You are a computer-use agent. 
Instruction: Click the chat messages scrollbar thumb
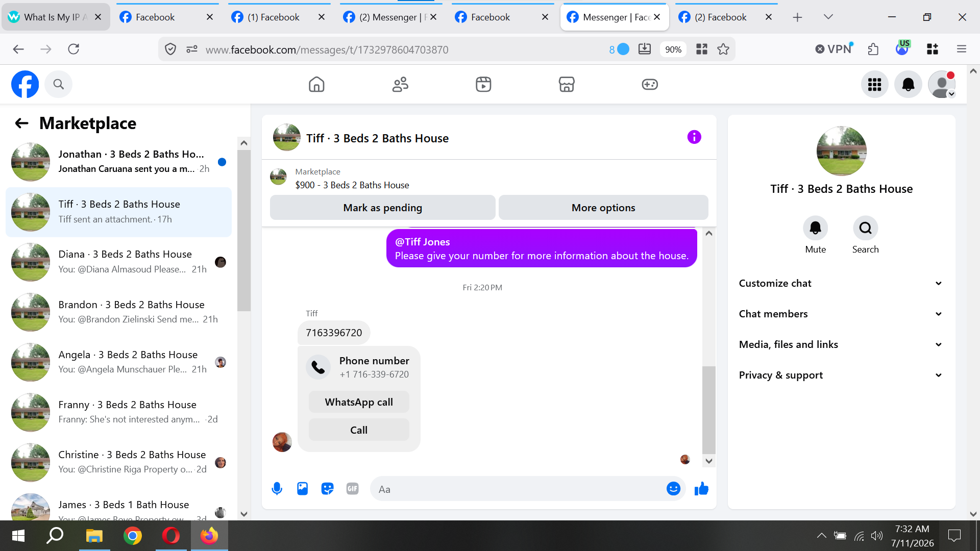[708, 410]
